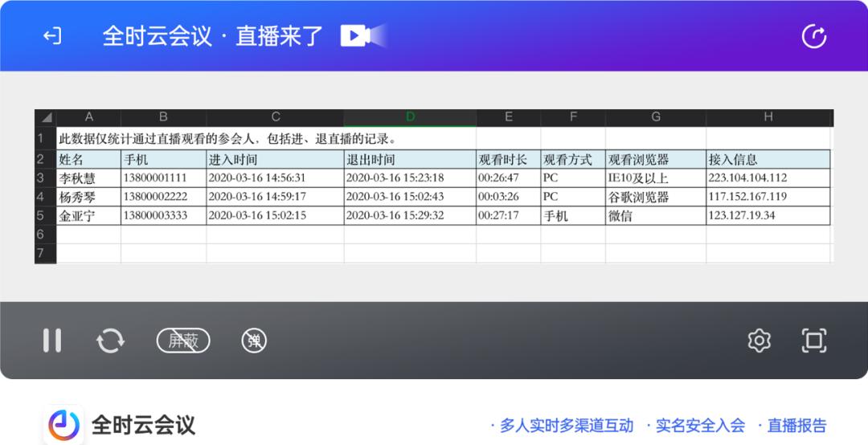Click the 手机 header cell
The width and height of the screenshot is (868, 445).
click(163, 159)
